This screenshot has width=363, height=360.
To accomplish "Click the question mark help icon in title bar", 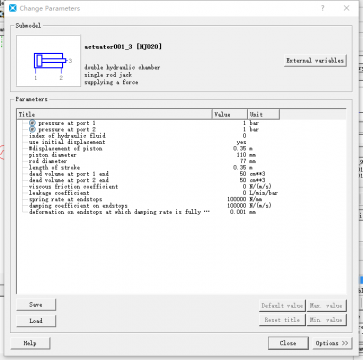I will pyautogui.click(x=323, y=8).
